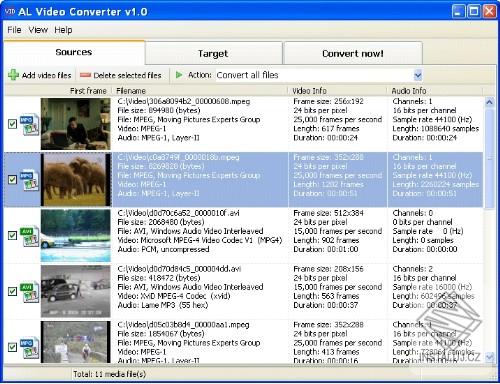Click the Audio Info column header

(435, 91)
